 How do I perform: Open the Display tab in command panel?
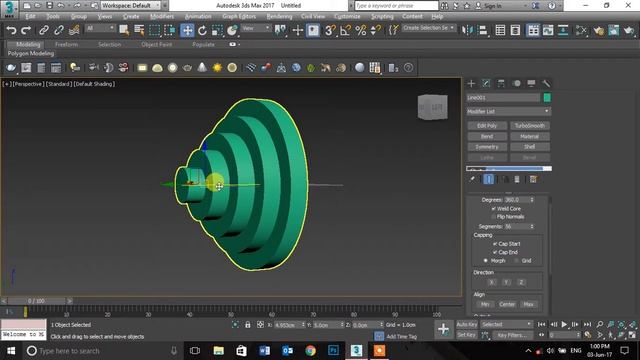point(531,83)
